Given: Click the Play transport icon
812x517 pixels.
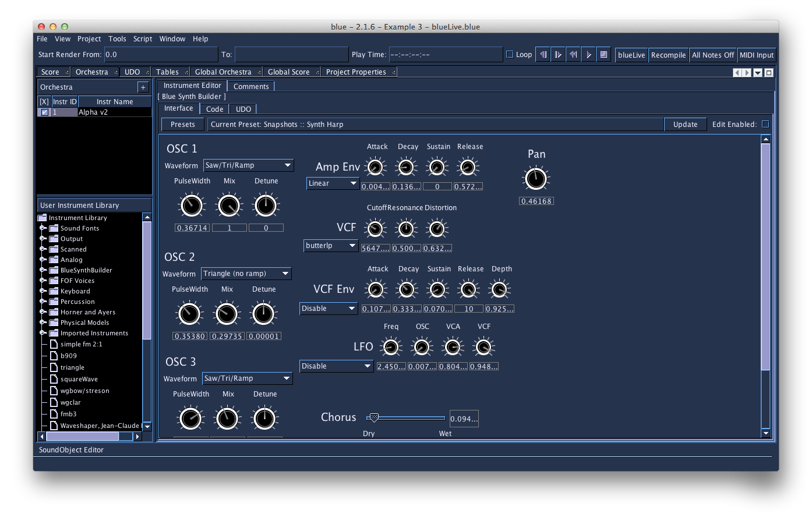Looking at the screenshot, I should pos(588,54).
